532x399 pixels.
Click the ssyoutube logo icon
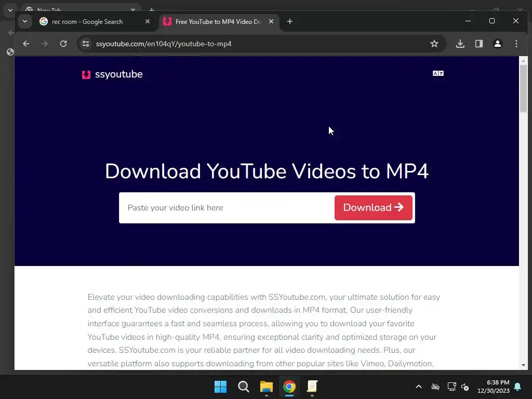click(x=86, y=75)
